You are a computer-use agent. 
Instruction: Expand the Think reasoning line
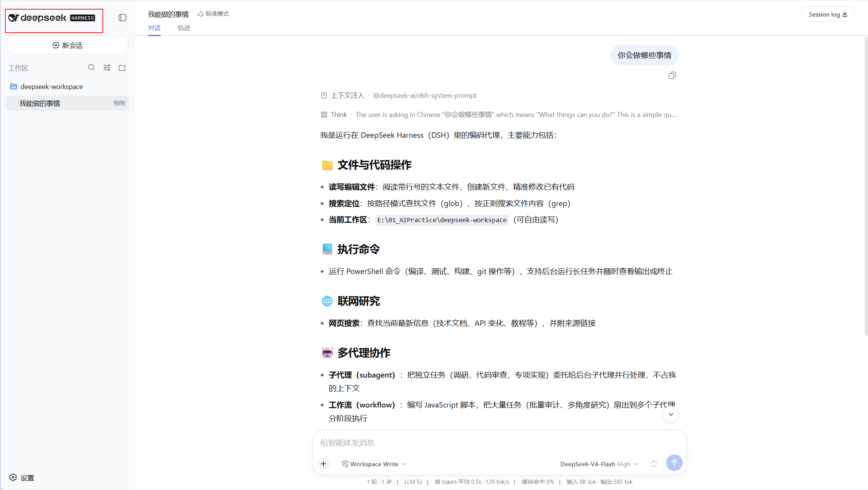(498, 114)
